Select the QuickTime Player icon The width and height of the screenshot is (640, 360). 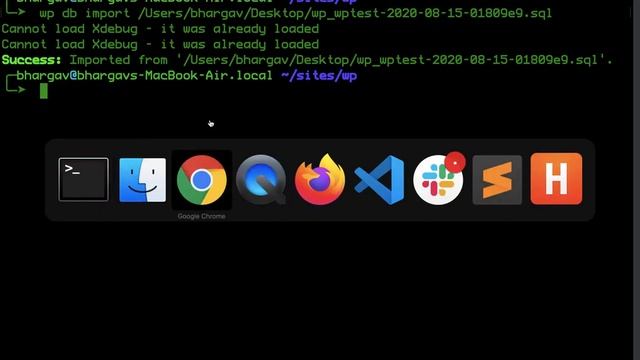261,180
